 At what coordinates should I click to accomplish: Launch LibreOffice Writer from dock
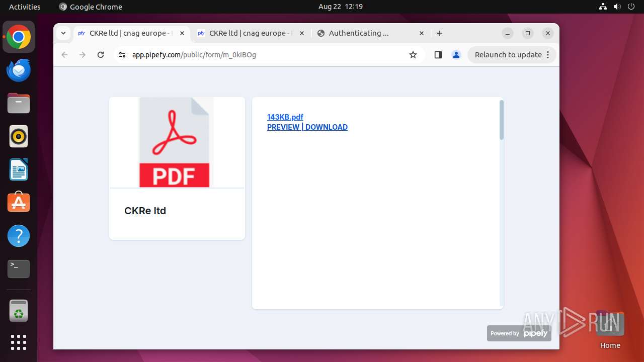point(19,169)
